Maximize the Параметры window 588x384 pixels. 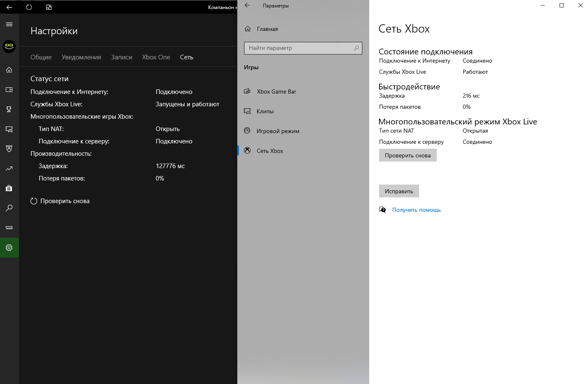point(562,5)
